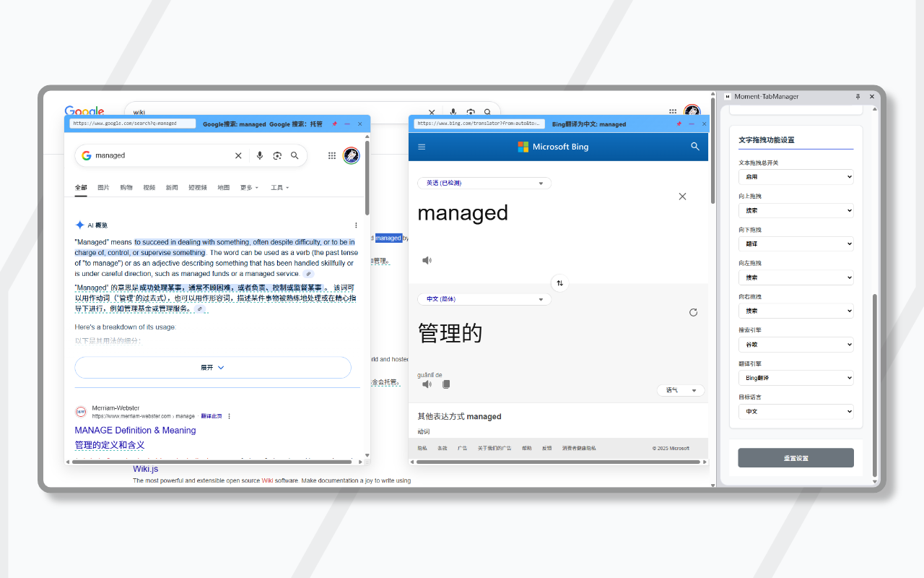Open the Google apps grid in the popup
Viewport: 924px width, 578px height.
pyautogui.click(x=332, y=155)
